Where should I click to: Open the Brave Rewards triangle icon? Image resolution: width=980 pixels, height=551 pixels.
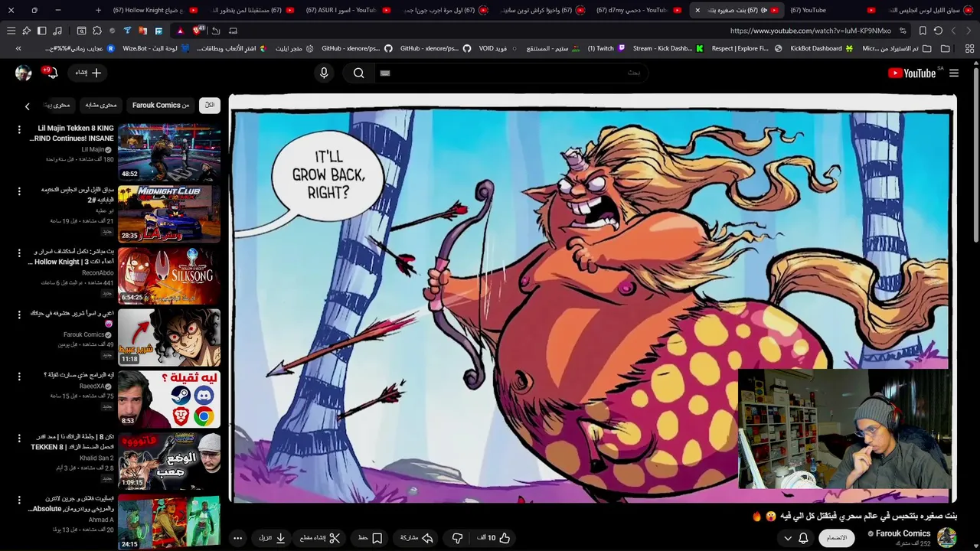click(x=180, y=31)
